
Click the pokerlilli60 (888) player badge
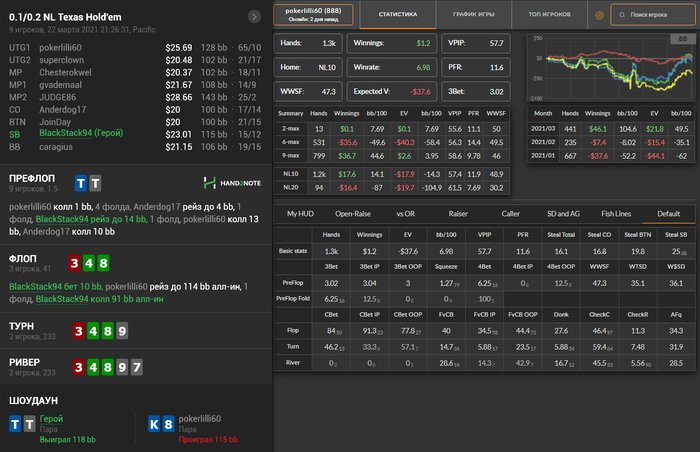[x=312, y=15]
